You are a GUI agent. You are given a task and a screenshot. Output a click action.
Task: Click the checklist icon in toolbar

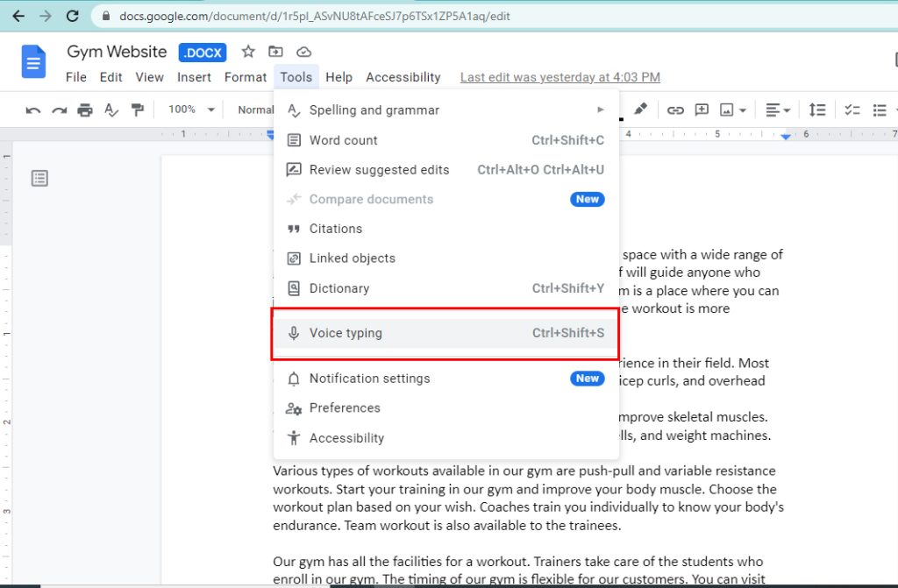coord(852,110)
